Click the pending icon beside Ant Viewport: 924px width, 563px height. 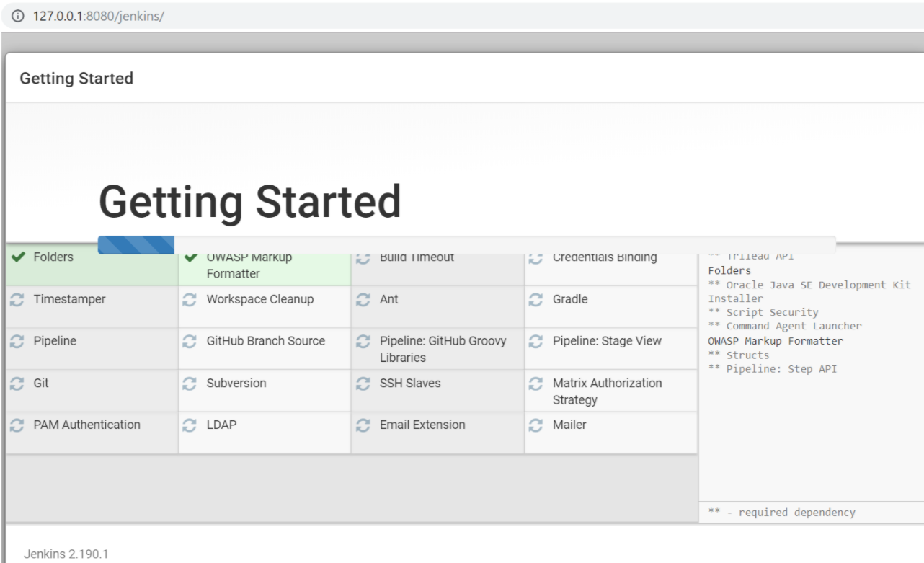[x=363, y=300]
